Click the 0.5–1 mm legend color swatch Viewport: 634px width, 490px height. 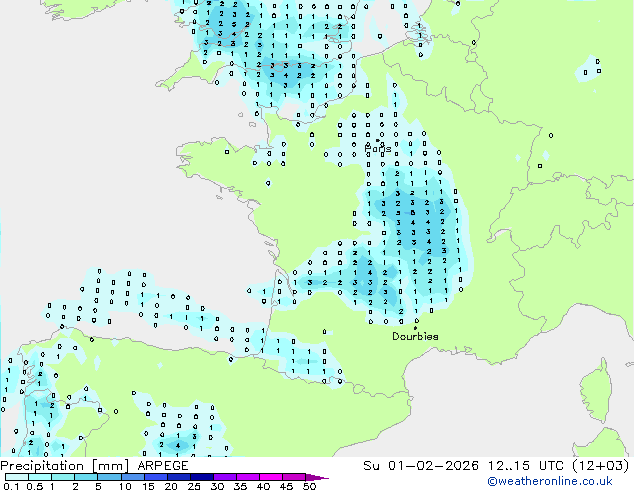[40, 477]
